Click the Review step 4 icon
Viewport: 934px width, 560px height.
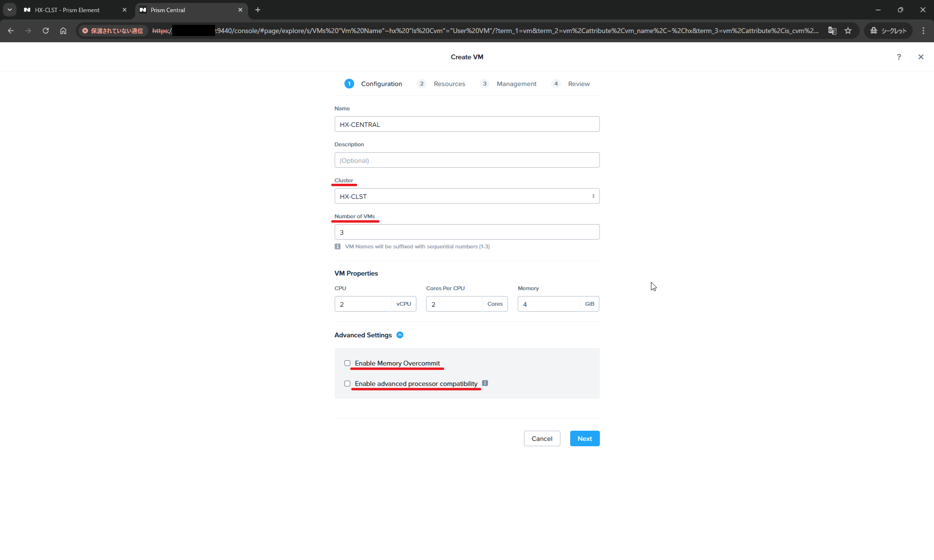[557, 83]
